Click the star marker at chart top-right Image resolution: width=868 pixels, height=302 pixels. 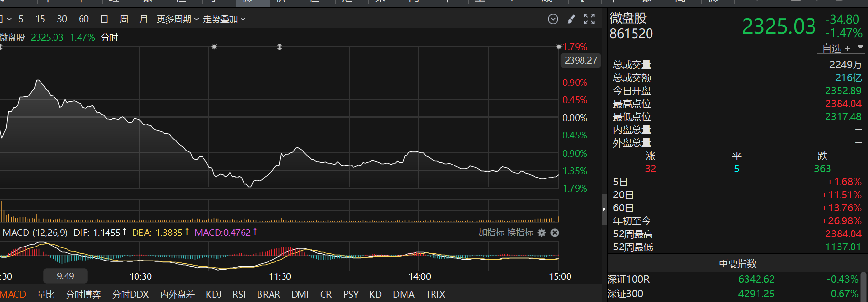tap(559, 47)
